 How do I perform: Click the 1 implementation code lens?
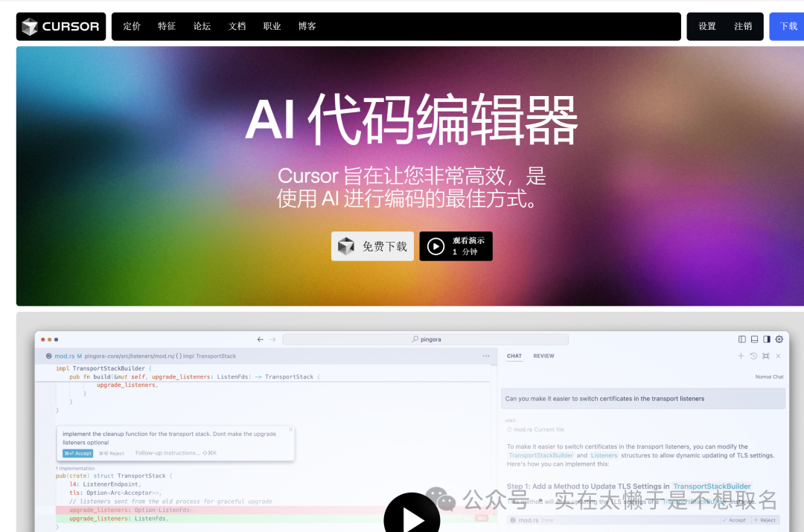tap(75, 468)
